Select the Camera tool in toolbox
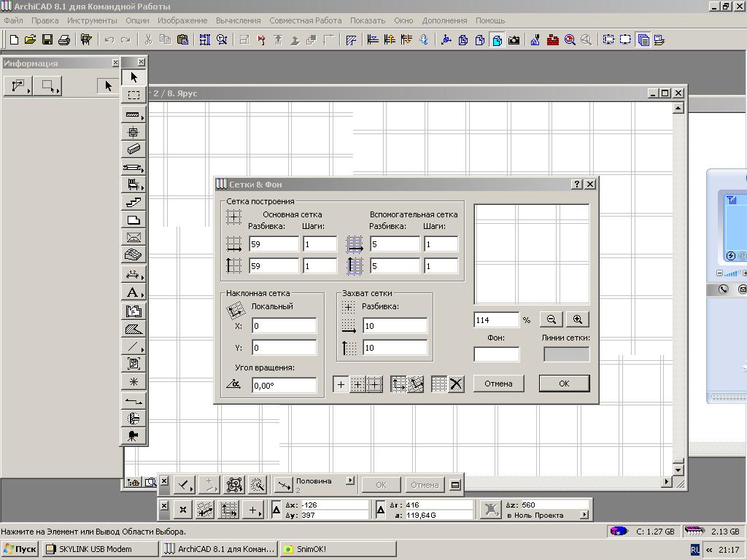Image resolution: width=747 pixels, height=560 pixels. pyautogui.click(x=133, y=436)
